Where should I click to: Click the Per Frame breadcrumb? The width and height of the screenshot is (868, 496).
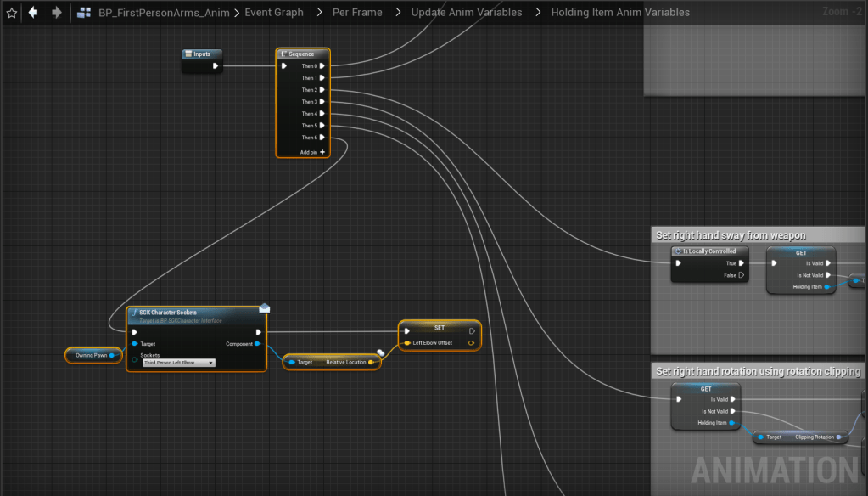pyautogui.click(x=357, y=13)
